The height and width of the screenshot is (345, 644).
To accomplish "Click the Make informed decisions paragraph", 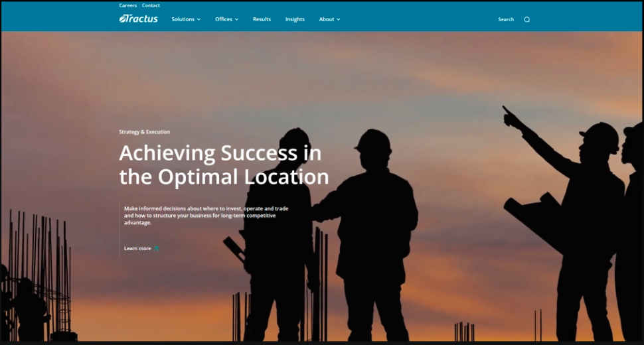I will (206, 215).
